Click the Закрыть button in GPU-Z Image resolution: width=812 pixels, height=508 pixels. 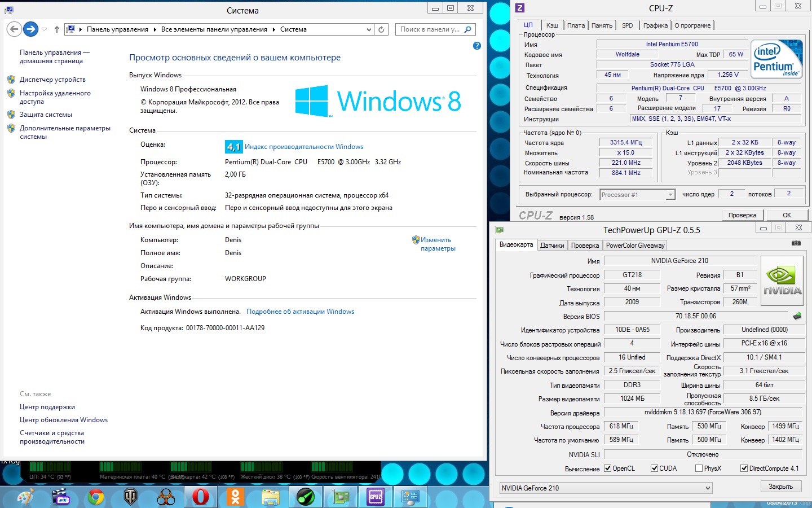780,487
